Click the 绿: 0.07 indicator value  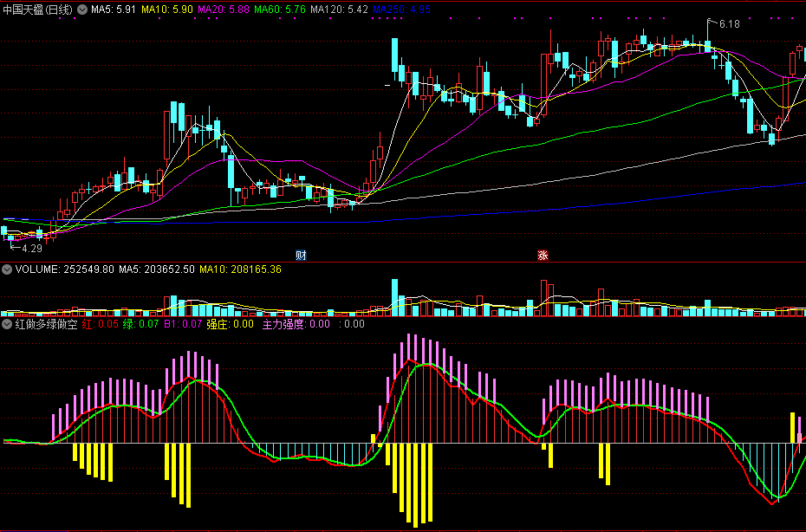141,324
